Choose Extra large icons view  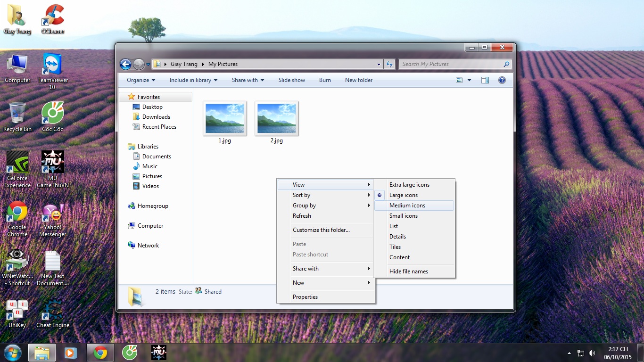pyautogui.click(x=414, y=185)
